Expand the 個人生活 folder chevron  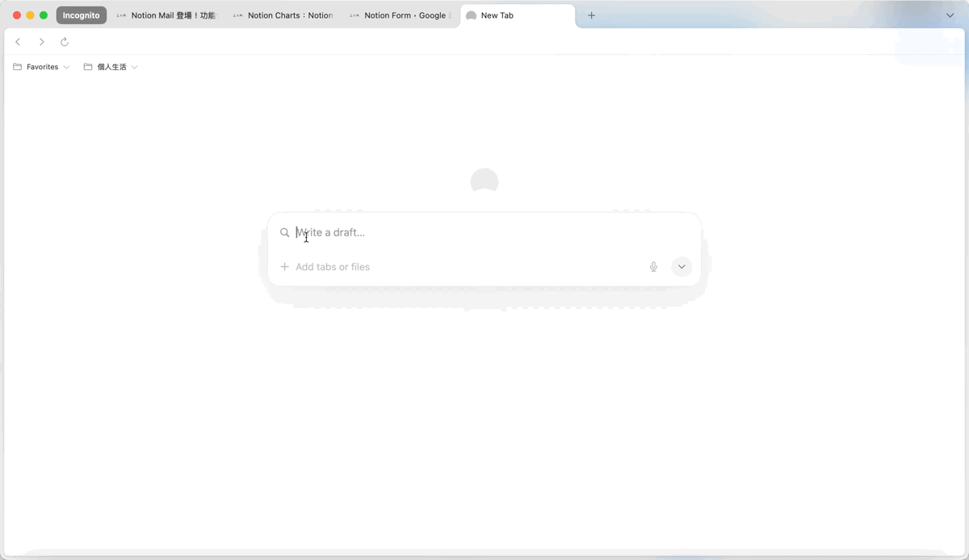click(134, 67)
